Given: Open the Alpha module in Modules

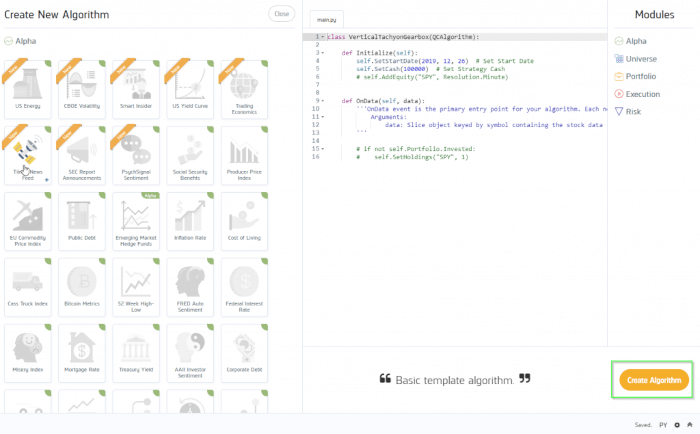Looking at the screenshot, I should [x=631, y=41].
